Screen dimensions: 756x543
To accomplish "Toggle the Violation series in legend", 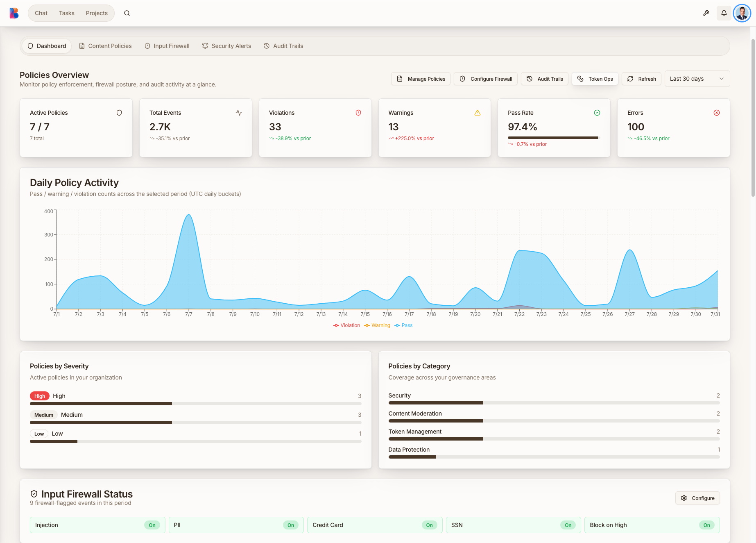I will coord(346,325).
